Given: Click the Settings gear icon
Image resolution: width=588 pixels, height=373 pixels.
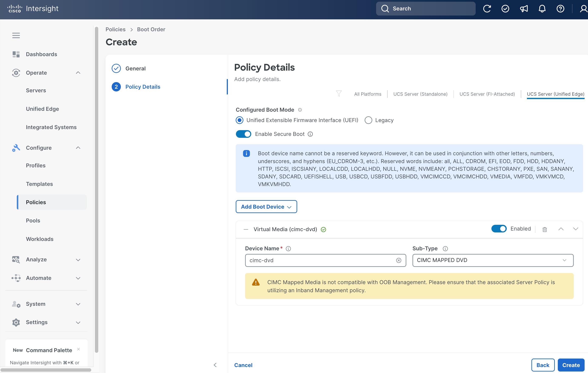Looking at the screenshot, I should pyautogui.click(x=16, y=322).
